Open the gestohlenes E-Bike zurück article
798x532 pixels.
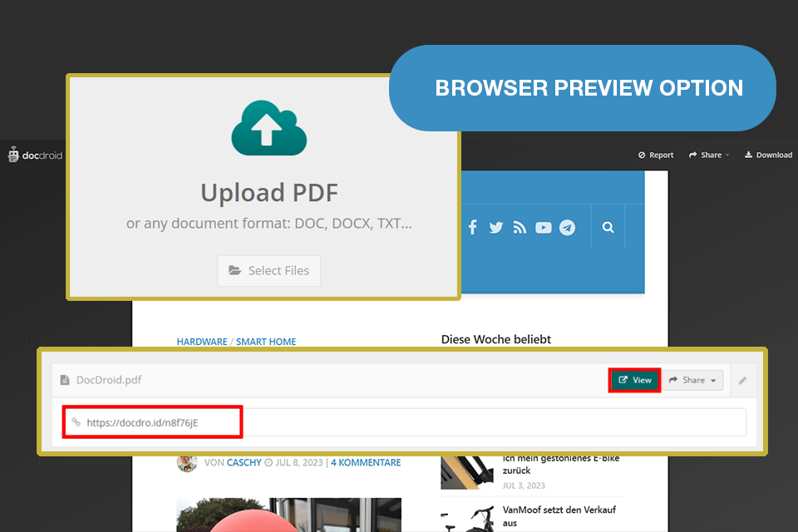tap(561, 465)
